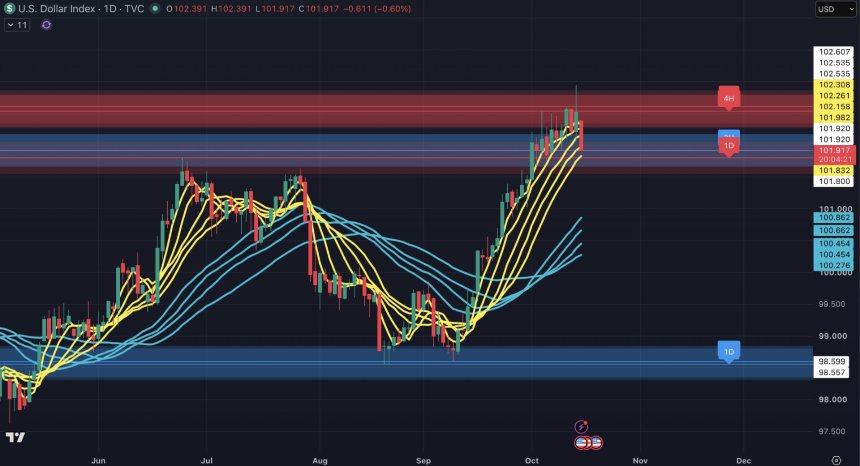Screen dimensions: 860x466
Task: Click the yellow 102.158 price label
Action: pyautogui.click(x=834, y=107)
